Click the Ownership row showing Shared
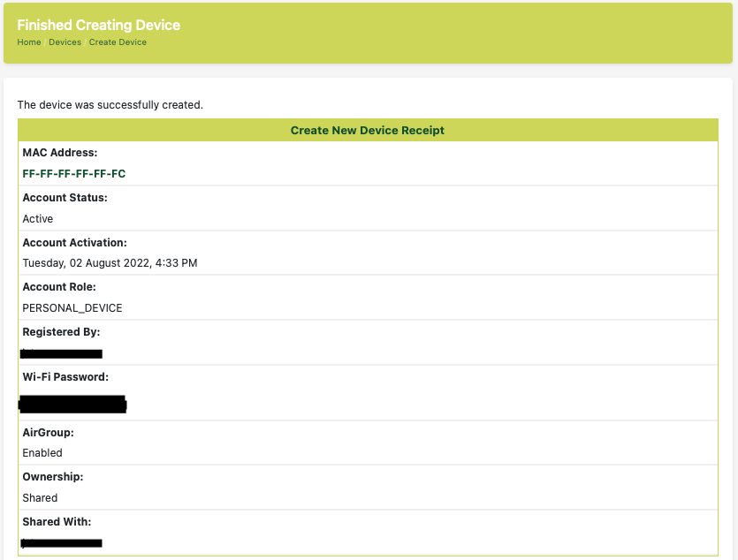 (x=50, y=476)
